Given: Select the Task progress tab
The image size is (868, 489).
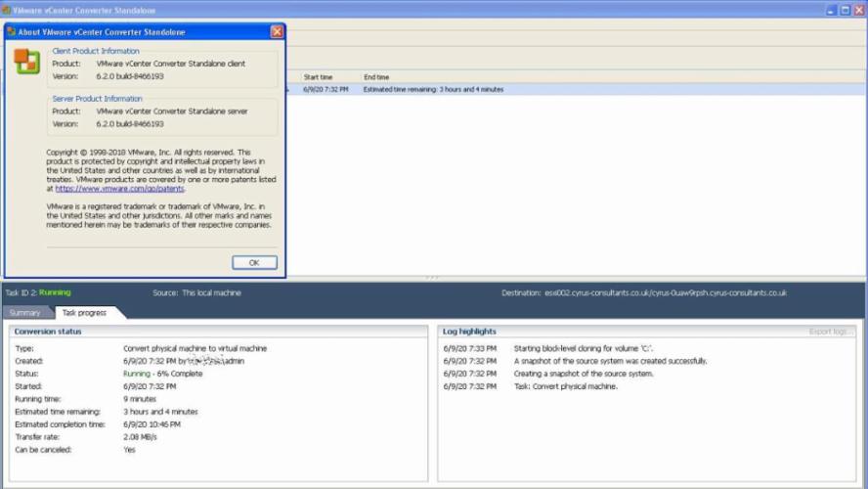Looking at the screenshot, I should [84, 313].
